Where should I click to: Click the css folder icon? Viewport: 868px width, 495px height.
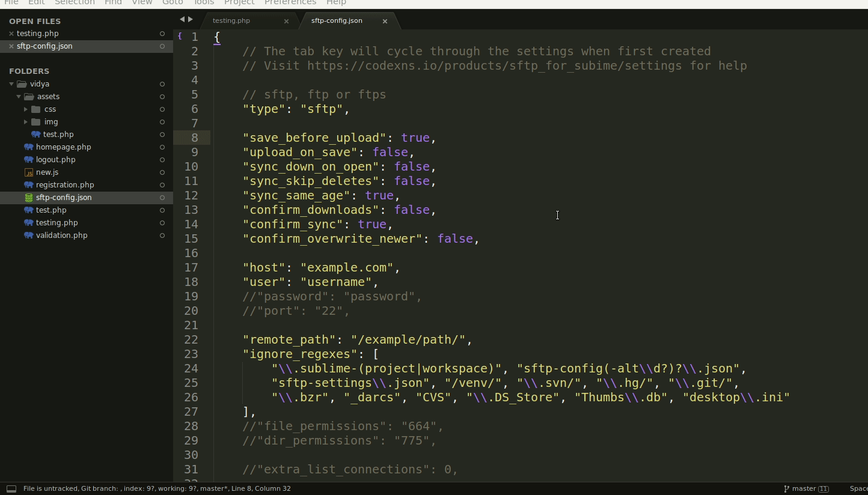pyautogui.click(x=35, y=109)
